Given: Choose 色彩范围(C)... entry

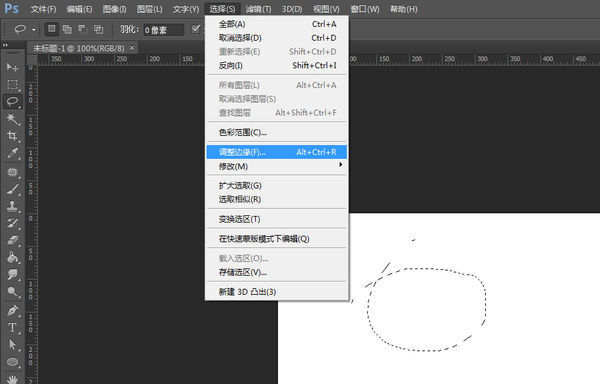Looking at the screenshot, I should click(277, 132).
